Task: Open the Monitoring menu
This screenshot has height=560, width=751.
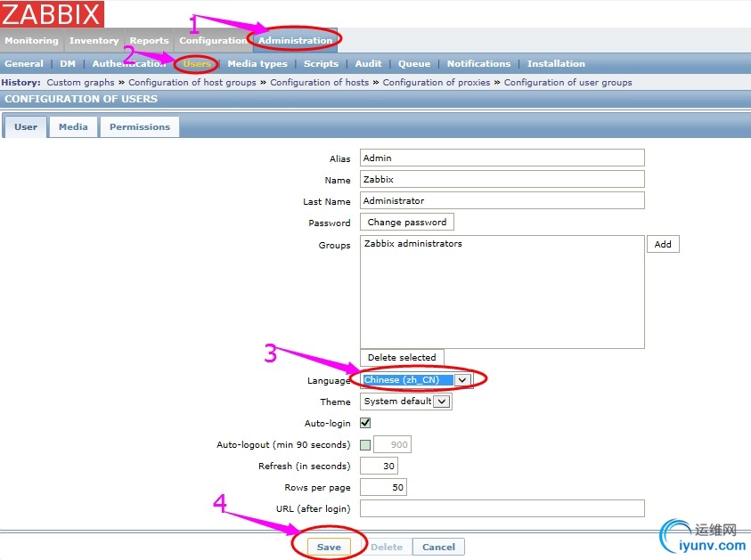Action: click(x=31, y=41)
